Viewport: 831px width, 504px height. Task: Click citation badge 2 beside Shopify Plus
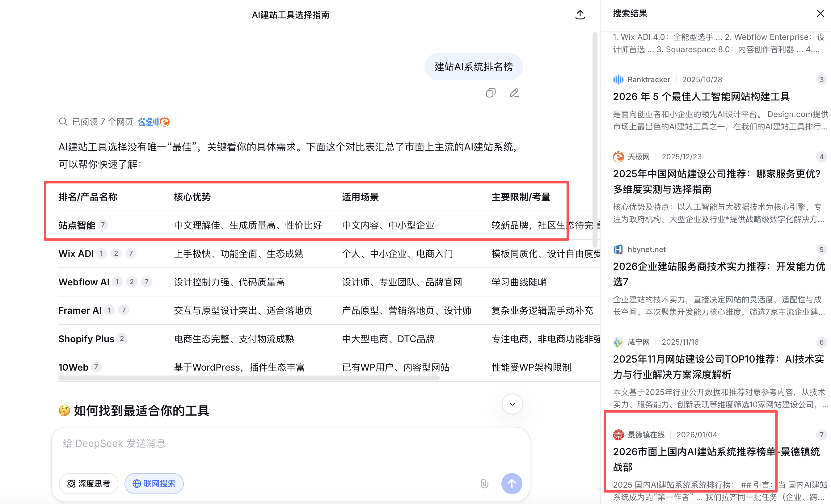122,338
